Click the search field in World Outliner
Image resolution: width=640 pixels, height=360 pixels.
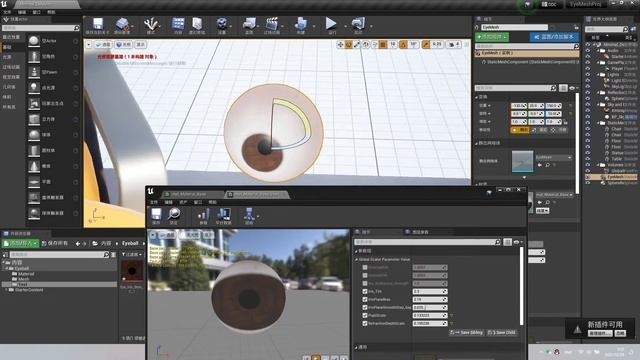606,29
